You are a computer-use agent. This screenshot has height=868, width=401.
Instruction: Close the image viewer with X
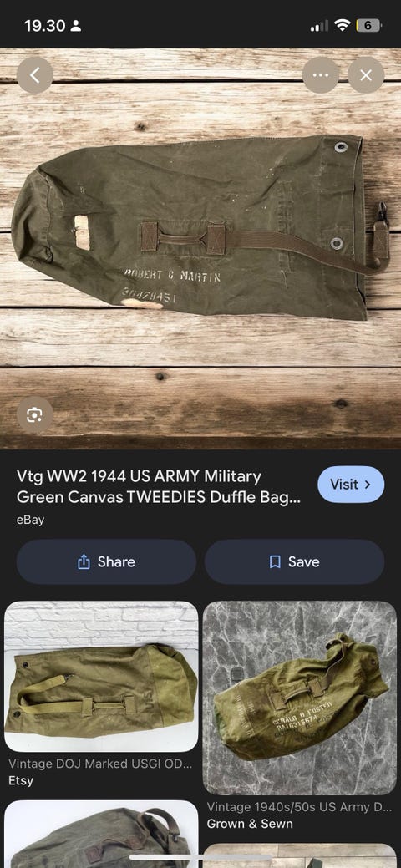(366, 75)
